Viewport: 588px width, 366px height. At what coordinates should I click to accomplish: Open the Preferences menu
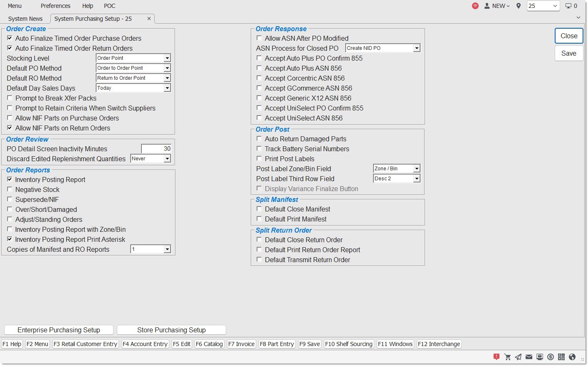tap(55, 6)
